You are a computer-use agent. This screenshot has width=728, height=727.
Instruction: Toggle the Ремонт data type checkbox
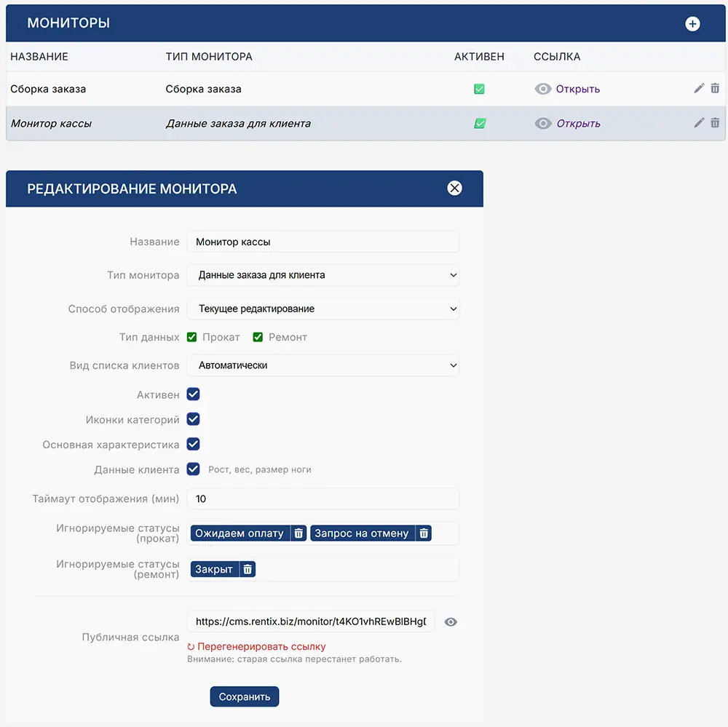coord(258,337)
